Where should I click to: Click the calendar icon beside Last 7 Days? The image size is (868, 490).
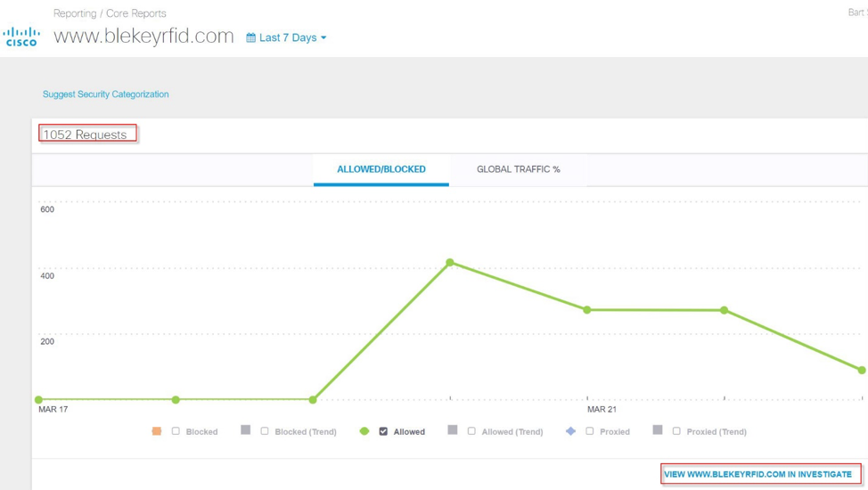[x=251, y=38]
